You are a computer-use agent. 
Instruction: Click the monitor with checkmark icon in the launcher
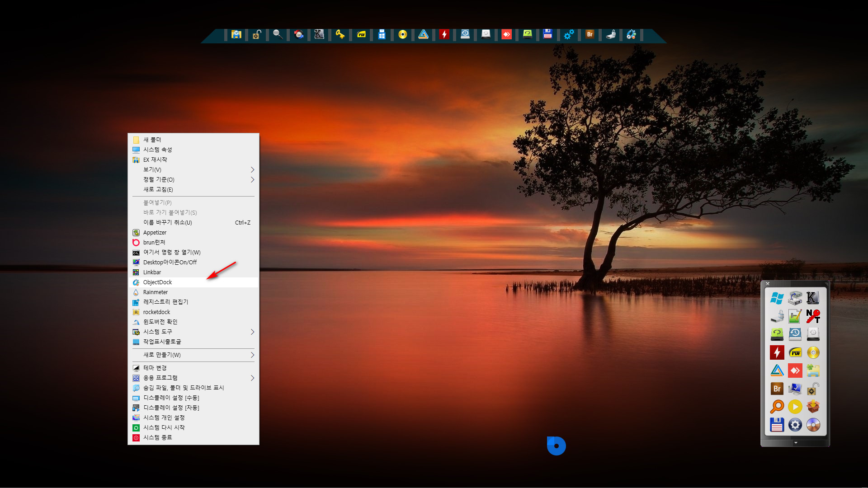795,389
